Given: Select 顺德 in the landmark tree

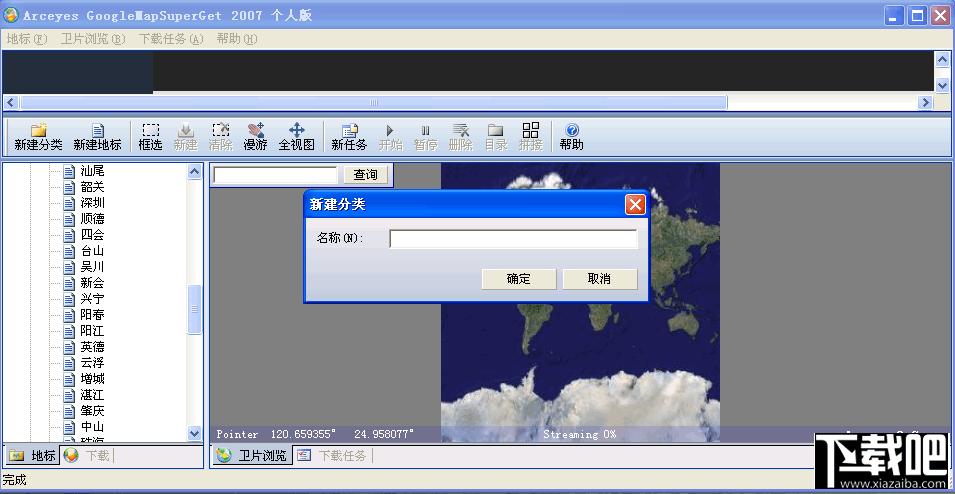Looking at the screenshot, I should (x=93, y=219).
